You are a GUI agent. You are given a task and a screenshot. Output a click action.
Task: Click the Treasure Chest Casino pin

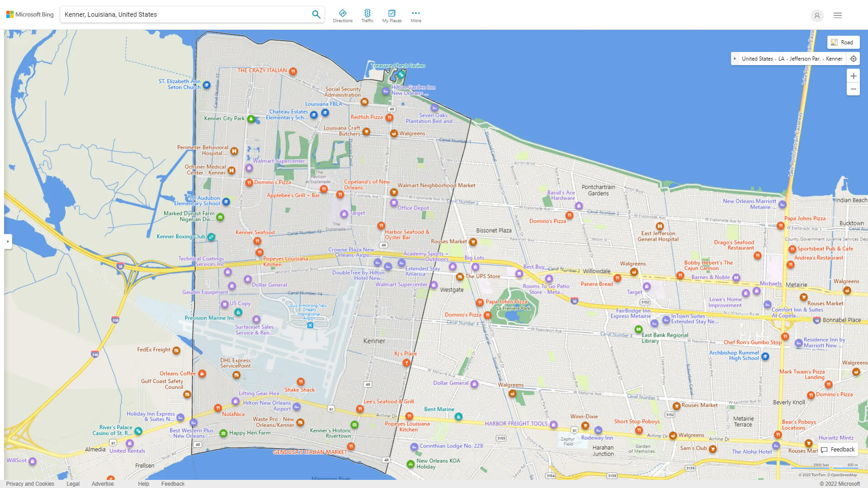pos(401,75)
